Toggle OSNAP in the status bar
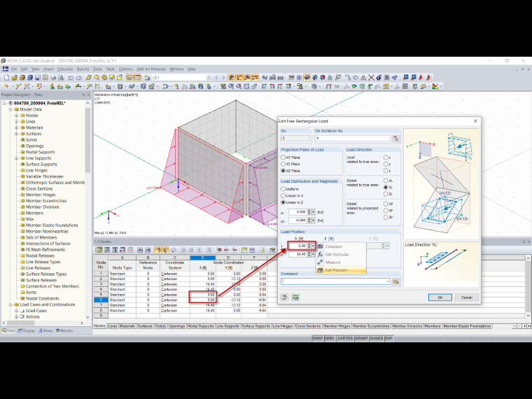This screenshot has height=399, width=532. tap(361, 339)
